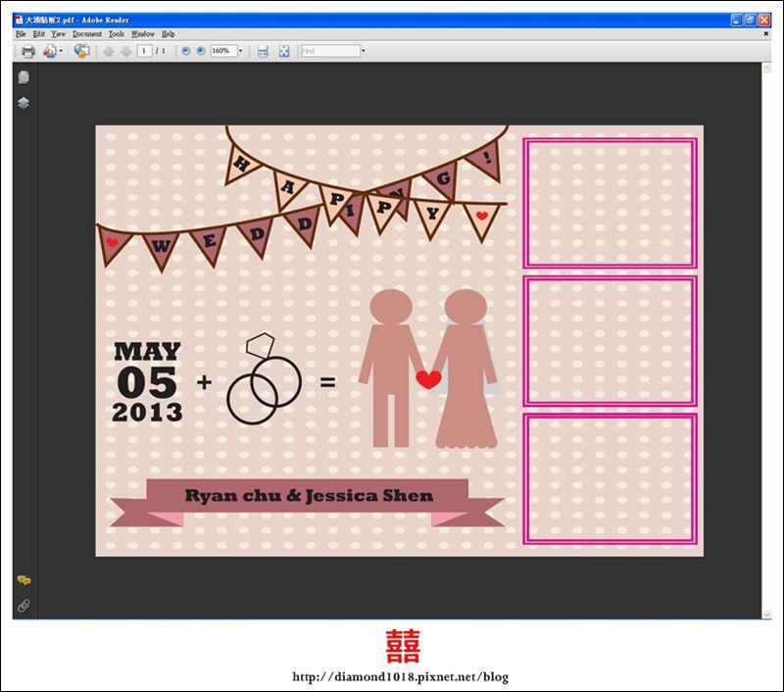Screen dimensions: 784x692
Task: Click the zoom out button
Action: 186,51
